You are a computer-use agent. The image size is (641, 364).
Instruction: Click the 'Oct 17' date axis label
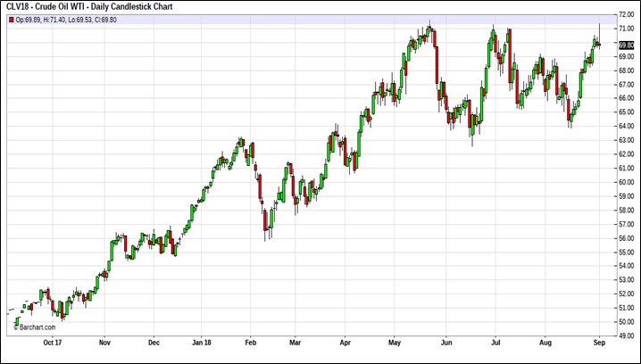click(x=53, y=343)
